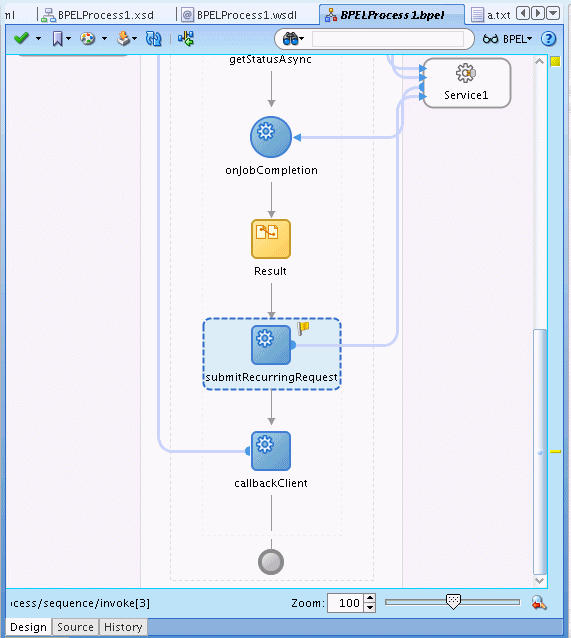The image size is (571, 638).
Task: Click the green validate checkmark icon
Action: coord(21,39)
